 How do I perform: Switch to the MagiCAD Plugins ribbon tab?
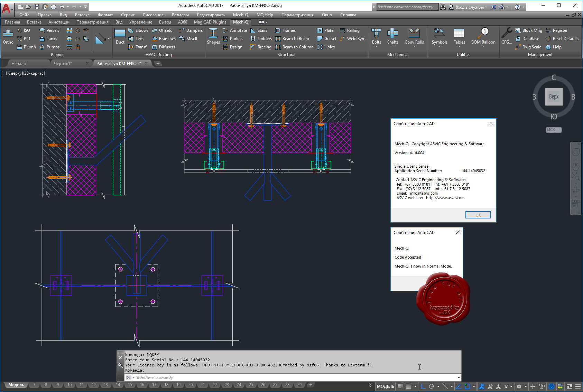tap(210, 22)
